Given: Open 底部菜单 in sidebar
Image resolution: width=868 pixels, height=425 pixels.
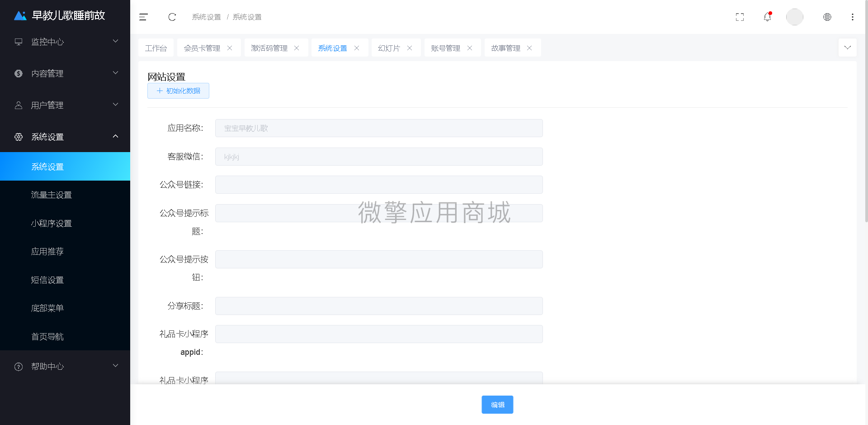Looking at the screenshot, I should point(65,308).
